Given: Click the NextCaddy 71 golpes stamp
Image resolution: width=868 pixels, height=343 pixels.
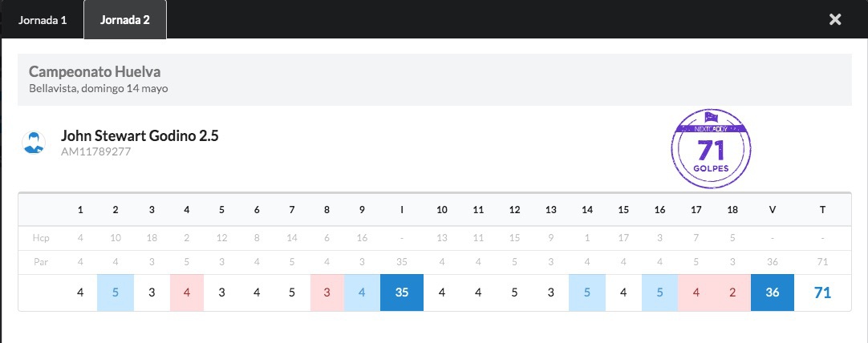Looking at the screenshot, I should [712, 149].
